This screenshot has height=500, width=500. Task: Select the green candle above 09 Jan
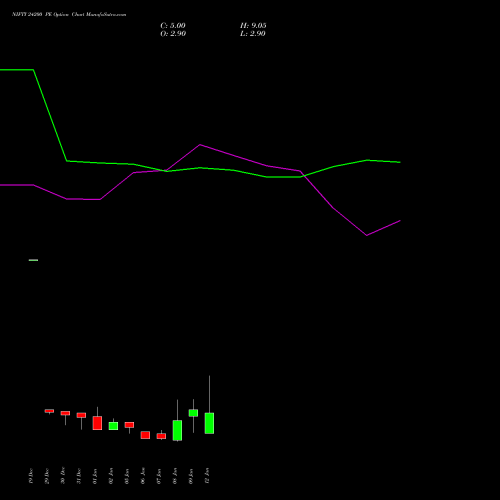[193, 413]
